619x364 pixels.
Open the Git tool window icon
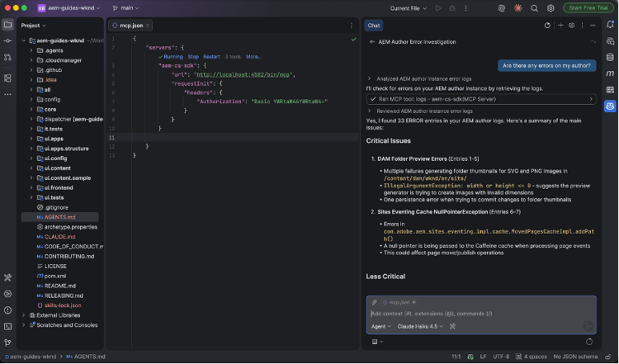point(7,343)
